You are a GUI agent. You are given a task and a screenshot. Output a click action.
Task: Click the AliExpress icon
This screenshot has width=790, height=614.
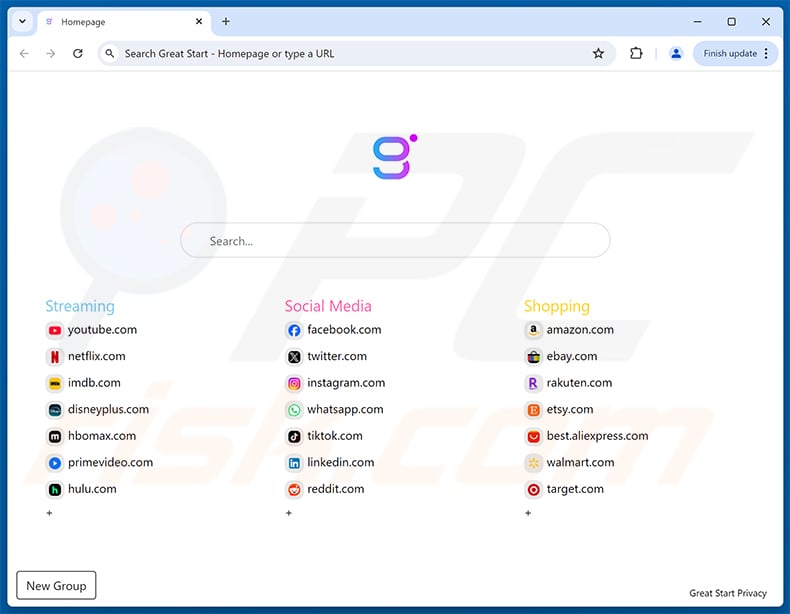click(x=534, y=437)
